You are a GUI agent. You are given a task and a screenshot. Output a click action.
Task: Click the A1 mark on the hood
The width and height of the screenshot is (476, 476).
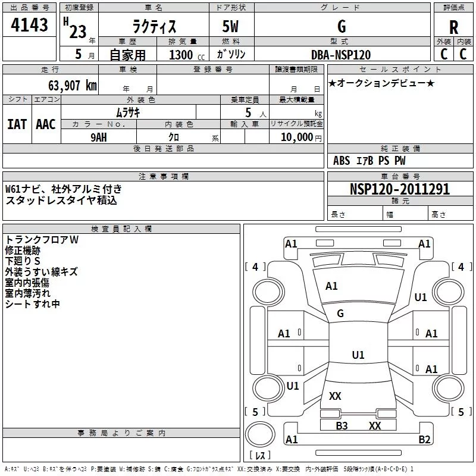click(x=331, y=286)
